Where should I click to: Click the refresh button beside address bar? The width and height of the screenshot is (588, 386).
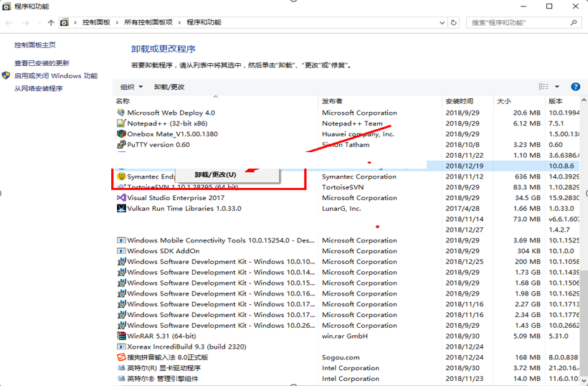[x=455, y=22]
